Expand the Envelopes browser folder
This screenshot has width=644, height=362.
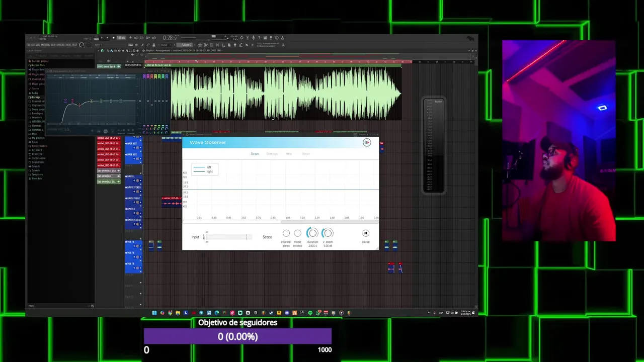(36, 113)
